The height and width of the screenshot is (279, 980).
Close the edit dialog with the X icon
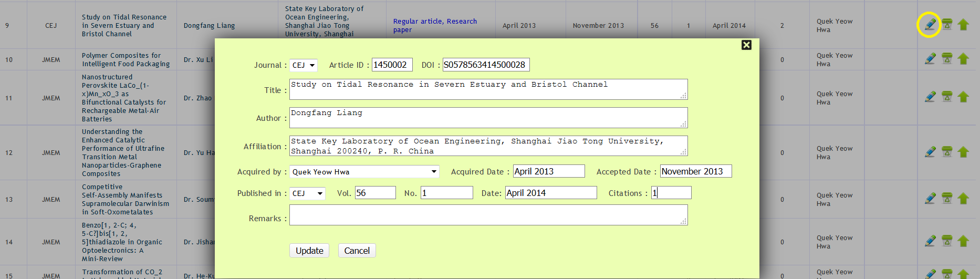[x=746, y=45]
